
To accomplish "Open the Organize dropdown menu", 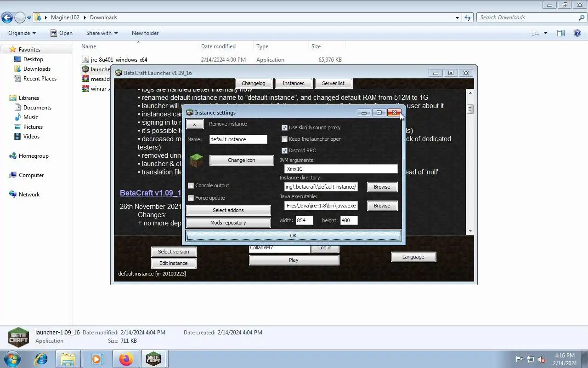I will click(22, 33).
